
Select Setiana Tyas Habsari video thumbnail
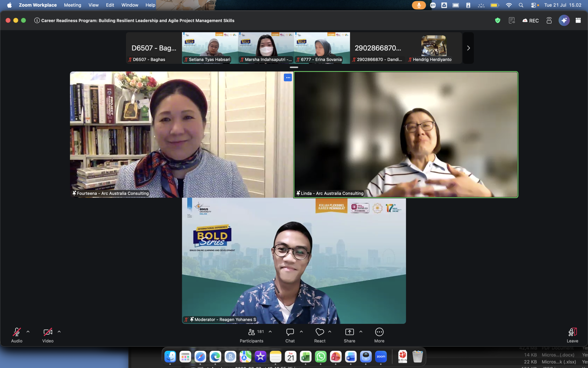[x=210, y=48]
